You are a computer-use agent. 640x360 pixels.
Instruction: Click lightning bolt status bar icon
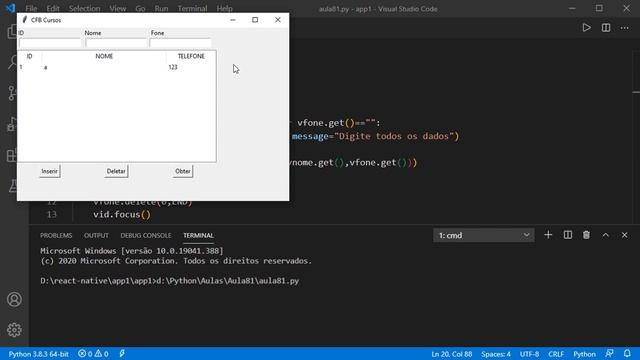click(x=122, y=354)
